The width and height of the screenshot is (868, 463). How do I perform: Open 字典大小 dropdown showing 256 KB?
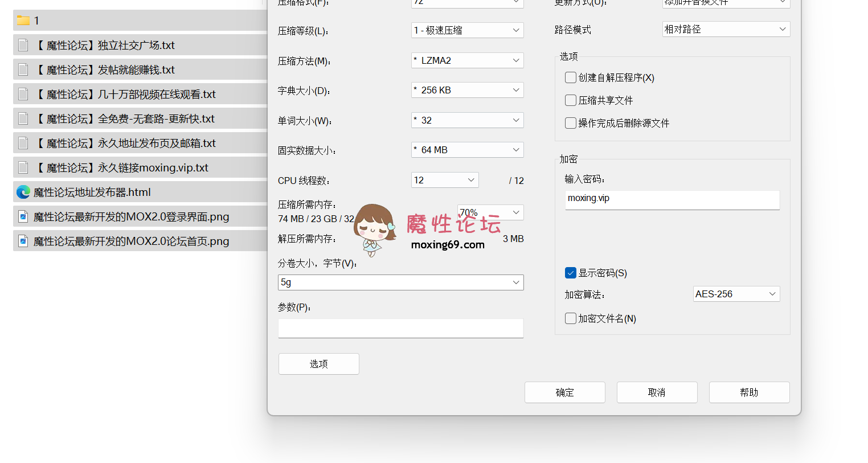468,90
